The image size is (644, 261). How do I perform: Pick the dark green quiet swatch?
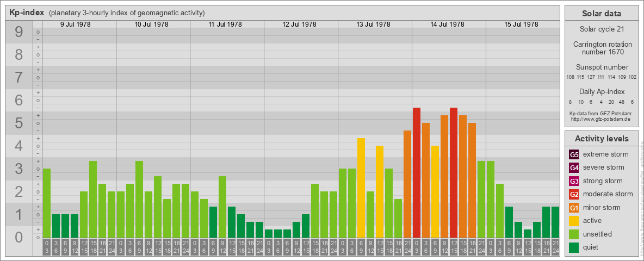(x=574, y=247)
